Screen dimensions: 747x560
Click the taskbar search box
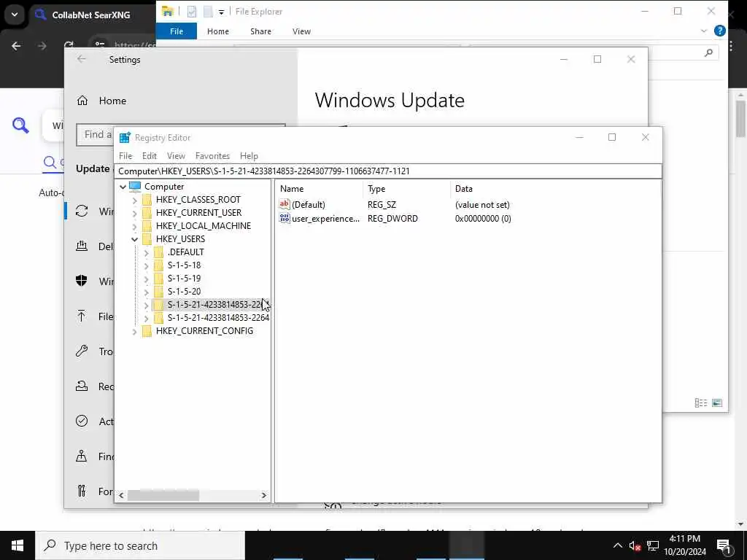[x=140, y=545]
